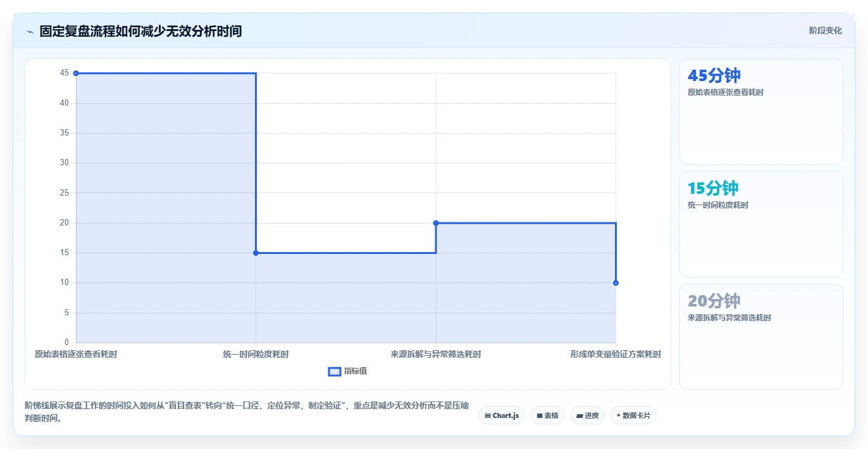Click the Chart.js tag icon

(x=488, y=416)
